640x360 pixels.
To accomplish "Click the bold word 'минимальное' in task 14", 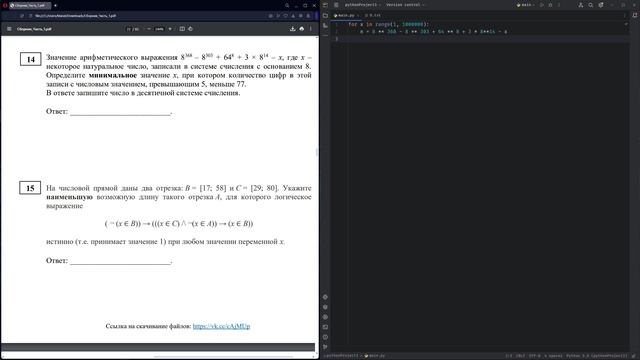I will click(113, 76).
